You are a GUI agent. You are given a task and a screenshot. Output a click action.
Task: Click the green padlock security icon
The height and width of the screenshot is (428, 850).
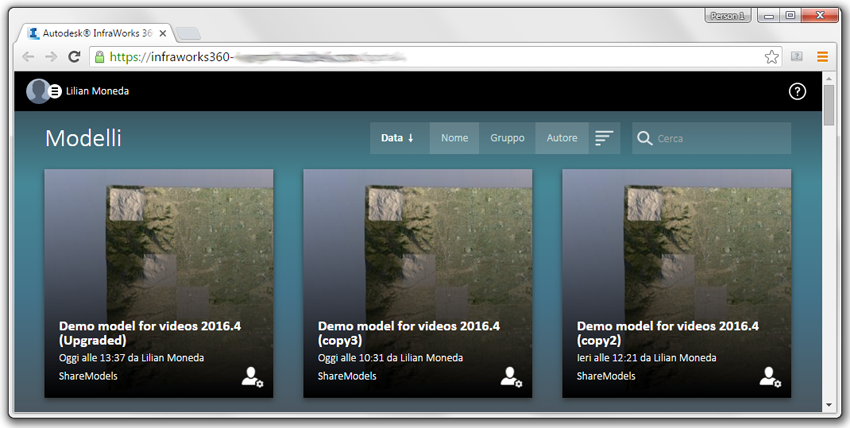(99, 57)
